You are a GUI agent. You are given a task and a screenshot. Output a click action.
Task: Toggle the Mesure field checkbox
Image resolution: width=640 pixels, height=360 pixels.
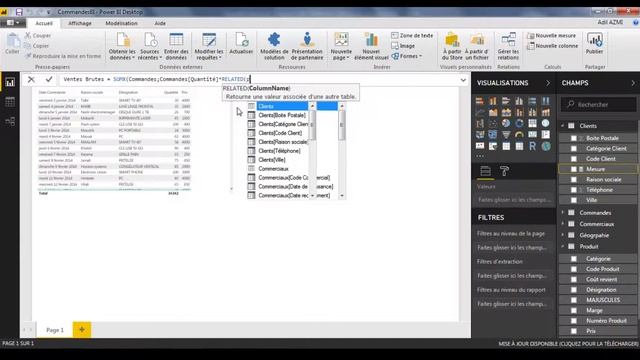[573, 169]
